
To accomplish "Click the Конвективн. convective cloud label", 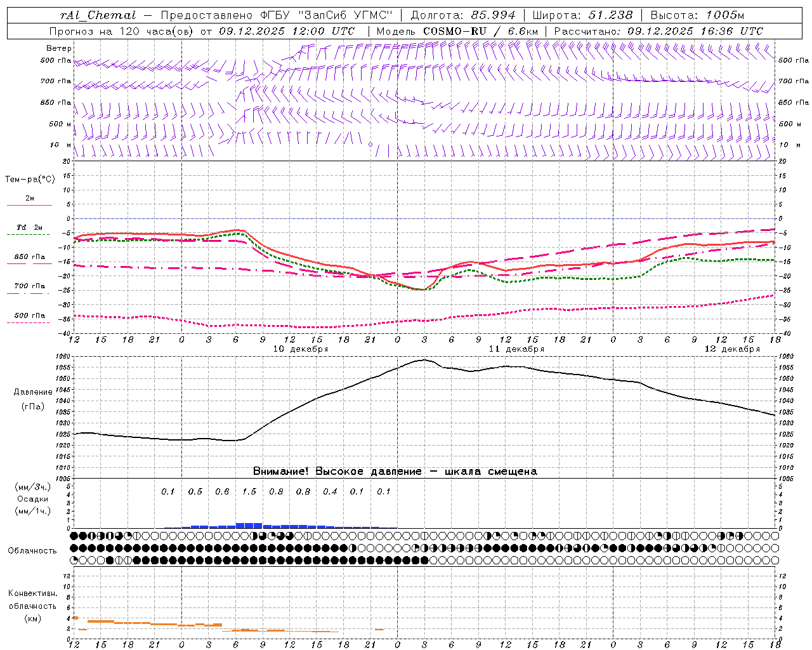I will [x=32, y=594].
